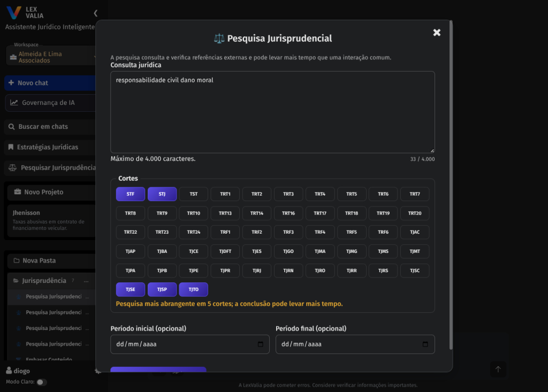Click the text area resize handle
This screenshot has width=548, height=392.
tap(432, 151)
